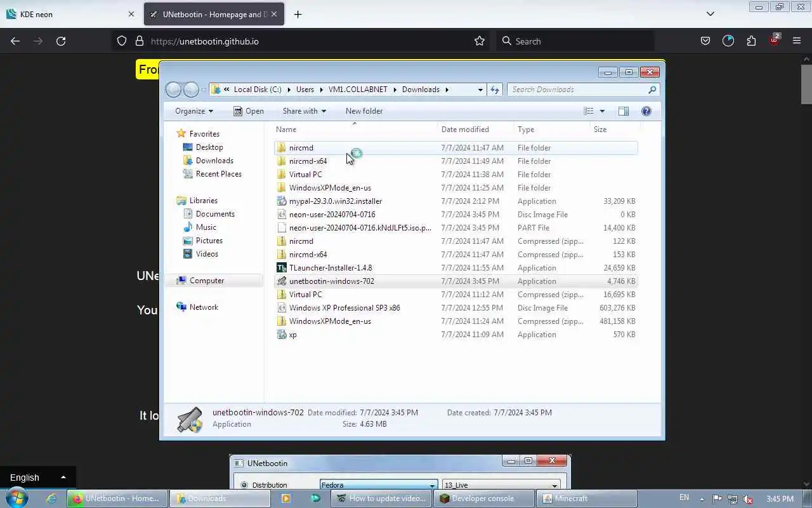The width and height of the screenshot is (812, 508).
Task: Select the neon-user PART file
Action: [455, 228]
